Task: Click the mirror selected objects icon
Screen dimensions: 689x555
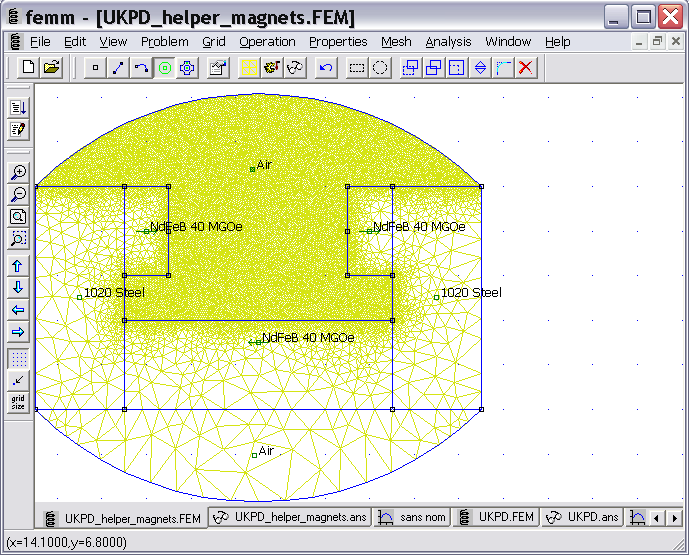Action: (x=480, y=68)
